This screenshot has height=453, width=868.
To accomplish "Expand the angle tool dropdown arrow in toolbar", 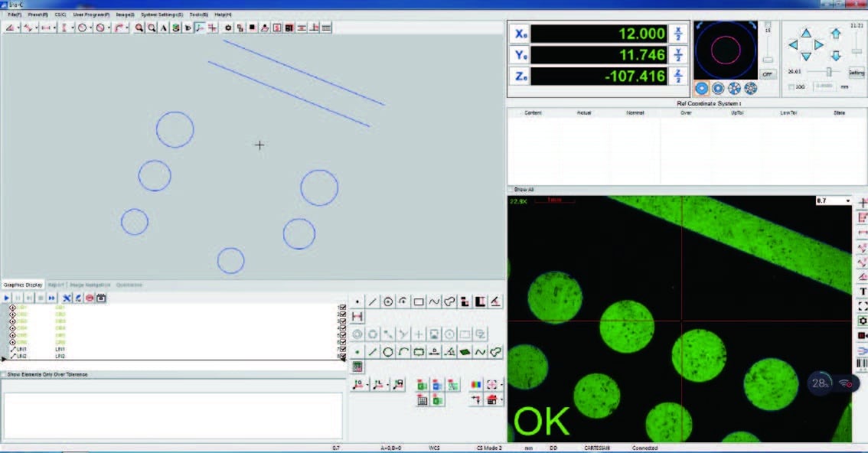I will [18, 28].
